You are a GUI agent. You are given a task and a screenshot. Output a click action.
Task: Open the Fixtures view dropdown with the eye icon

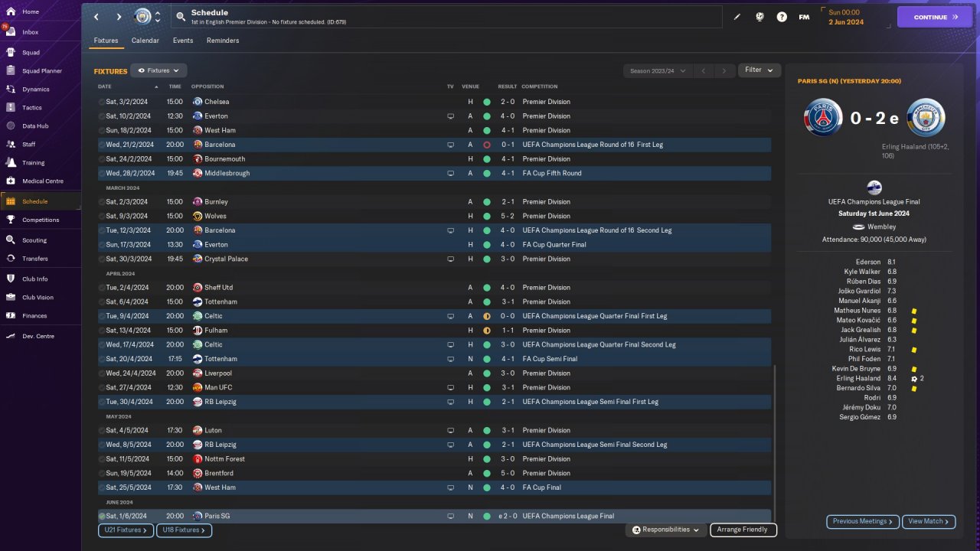point(158,70)
